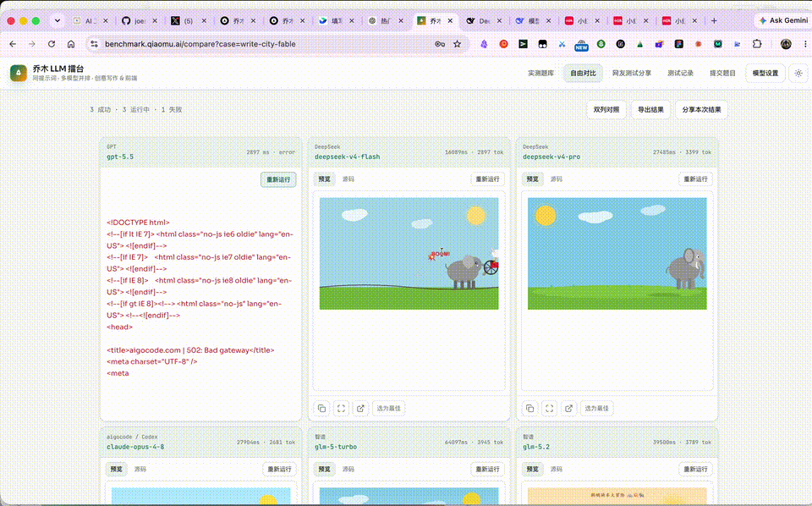The width and height of the screenshot is (812, 506).
Task: Copy the deepseek-v4-flash output
Action: coord(321,409)
